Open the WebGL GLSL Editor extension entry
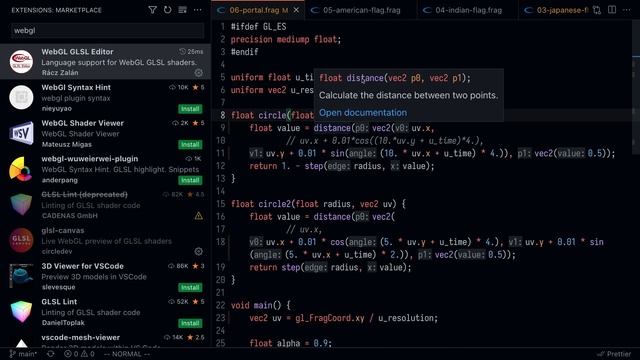The height and width of the screenshot is (360, 640). click(x=105, y=62)
